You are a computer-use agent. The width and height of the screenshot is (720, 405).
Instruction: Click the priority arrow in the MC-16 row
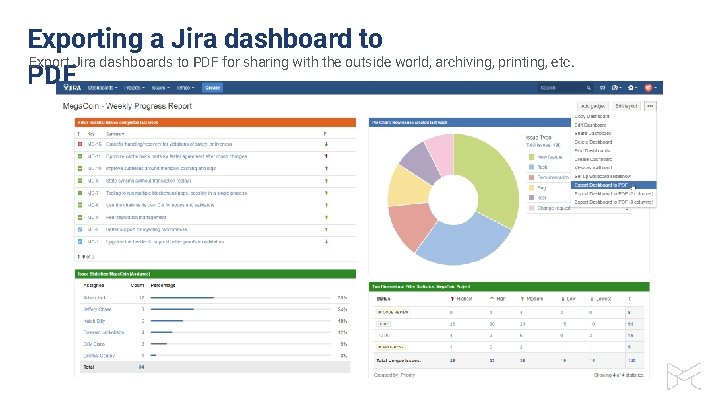(326, 144)
